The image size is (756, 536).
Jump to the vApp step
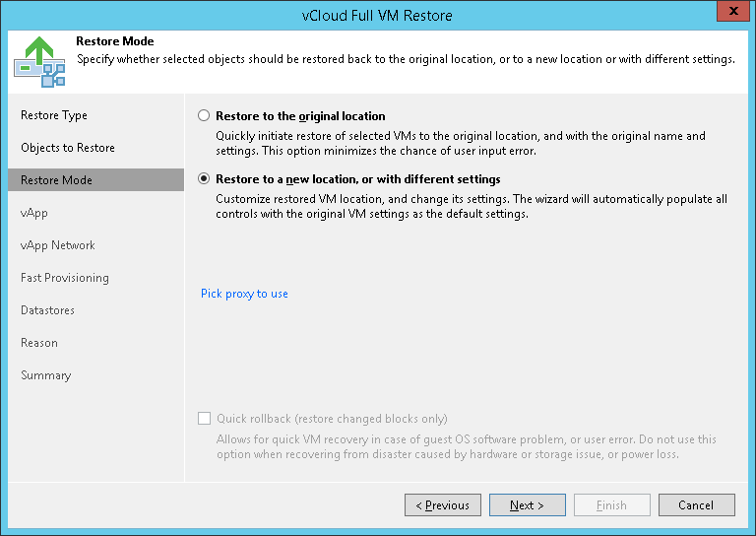34,213
